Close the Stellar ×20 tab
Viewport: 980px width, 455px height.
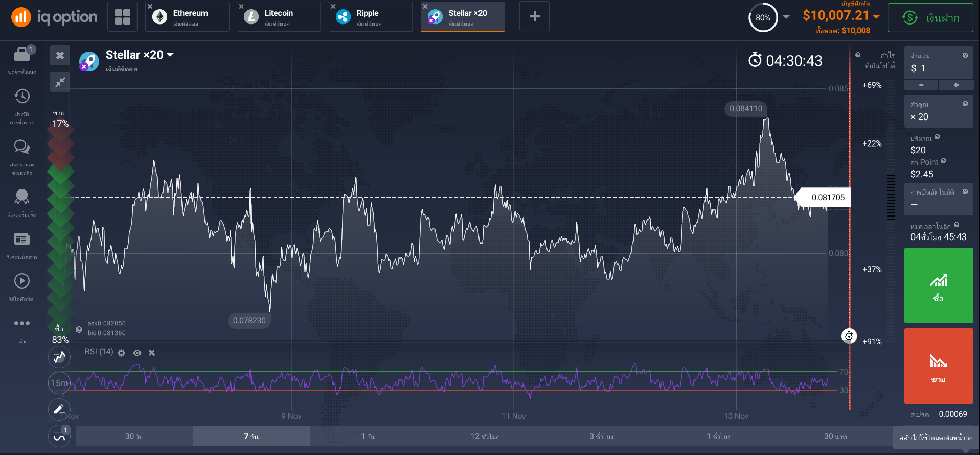point(425,7)
